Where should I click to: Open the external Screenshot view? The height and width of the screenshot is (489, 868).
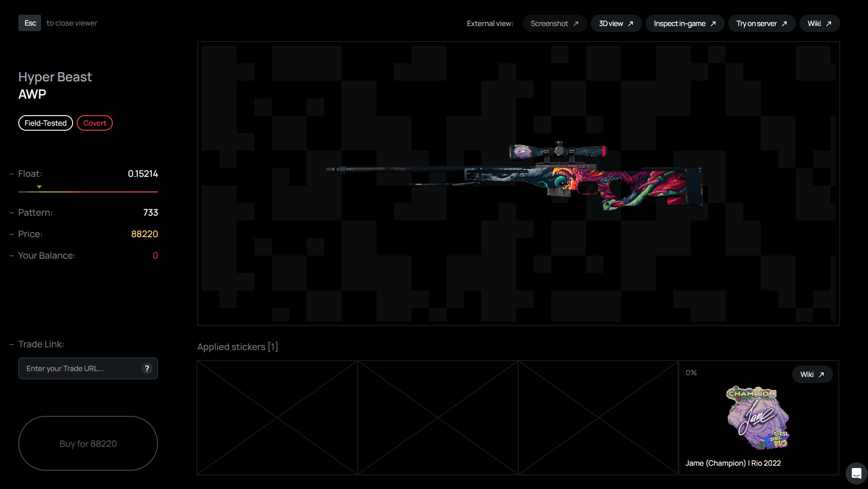coord(554,23)
